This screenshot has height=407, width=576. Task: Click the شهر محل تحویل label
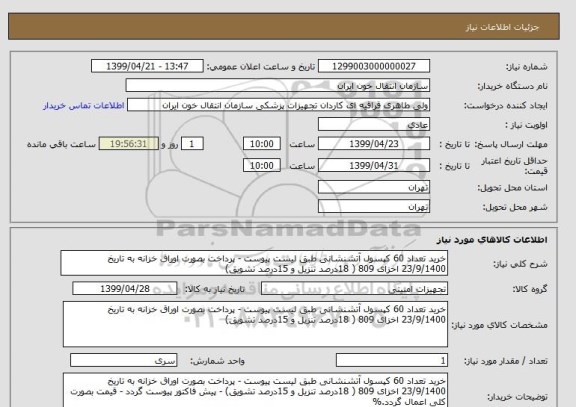coord(515,207)
